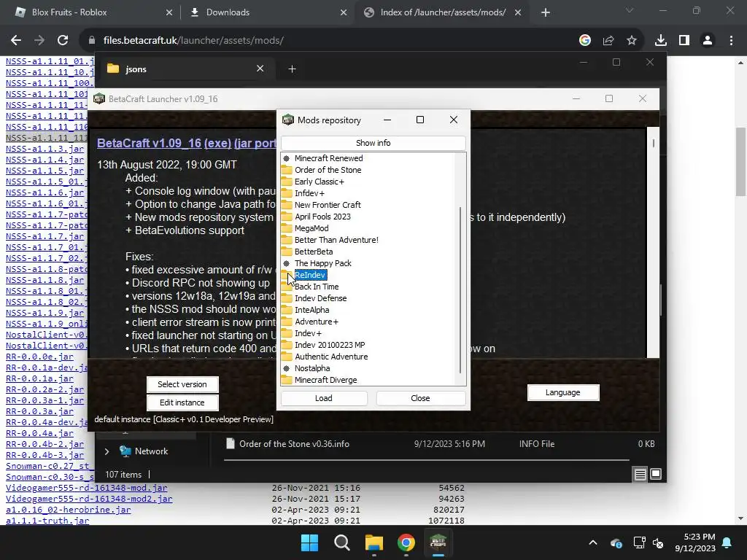
Task: Select ReIndev in mods list
Action: [309, 275]
